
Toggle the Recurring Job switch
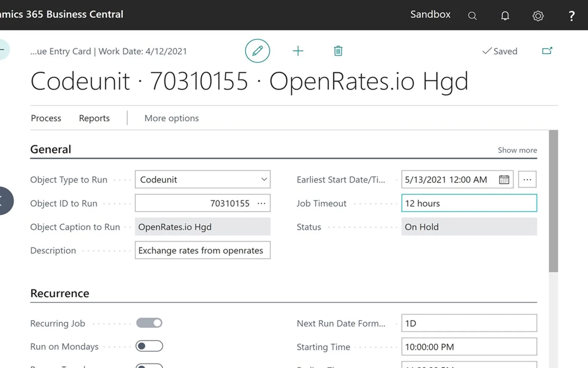tap(149, 323)
